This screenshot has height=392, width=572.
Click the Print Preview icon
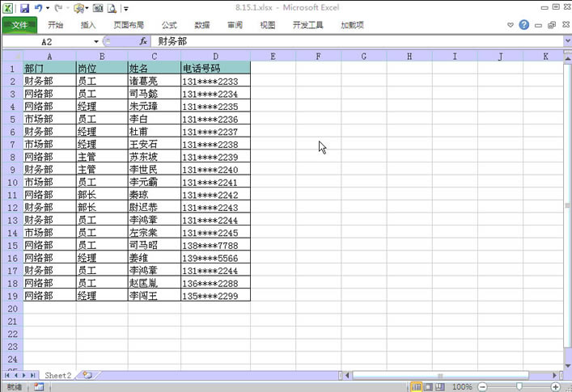(112, 8)
